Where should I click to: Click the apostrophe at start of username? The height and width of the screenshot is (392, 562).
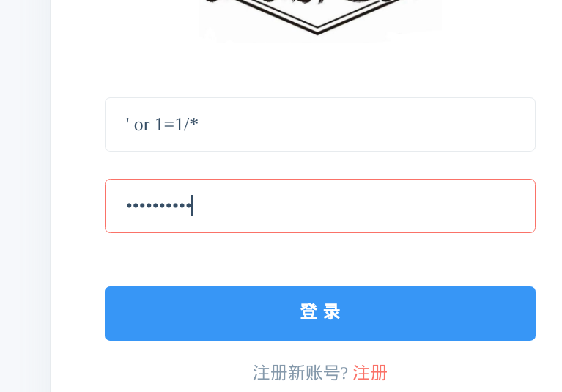(127, 122)
